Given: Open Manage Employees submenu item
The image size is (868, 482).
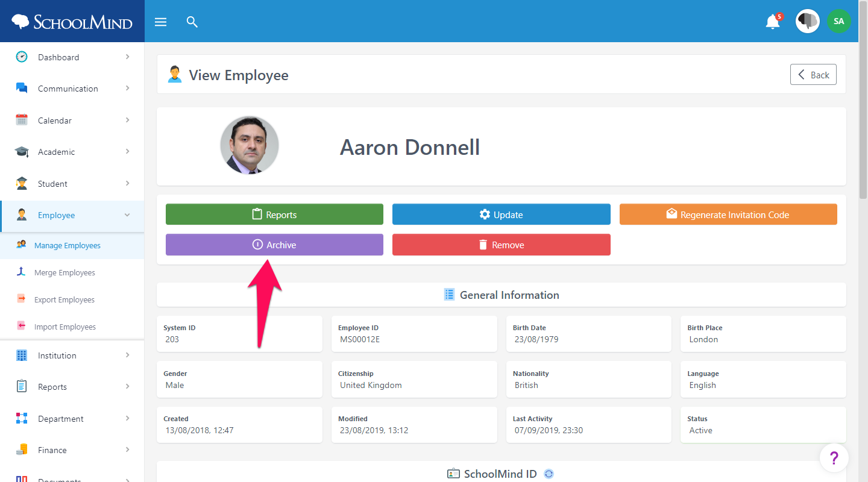Looking at the screenshot, I should pos(72,245).
